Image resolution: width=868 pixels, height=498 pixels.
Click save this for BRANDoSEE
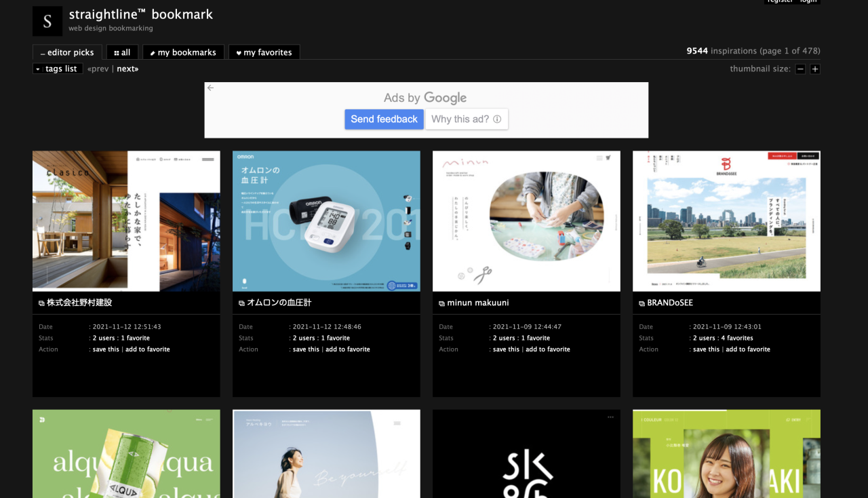pos(706,349)
